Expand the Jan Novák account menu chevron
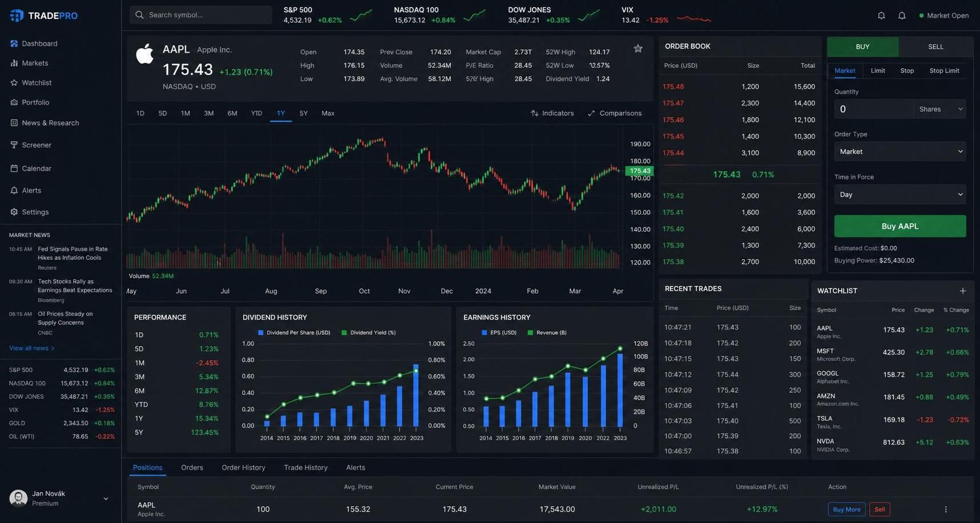Screen dimensions: 980x523 [x=106, y=498]
